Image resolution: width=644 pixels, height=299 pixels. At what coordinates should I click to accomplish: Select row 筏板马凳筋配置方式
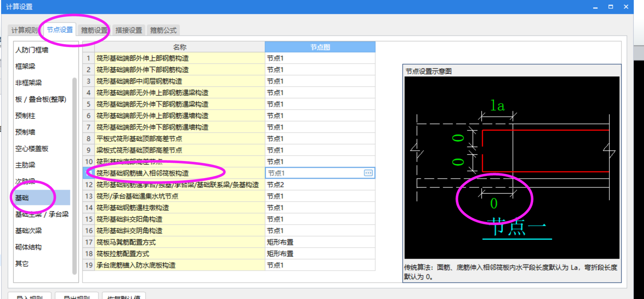(179, 242)
